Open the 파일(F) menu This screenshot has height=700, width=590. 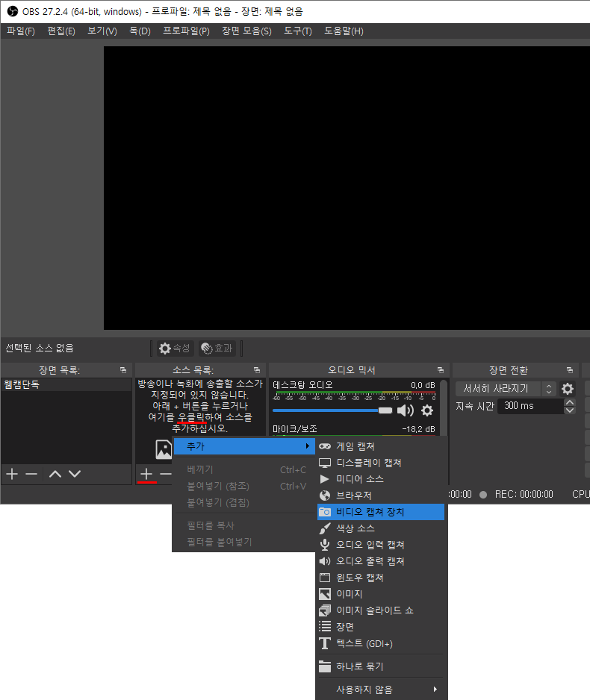pyautogui.click(x=21, y=31)
